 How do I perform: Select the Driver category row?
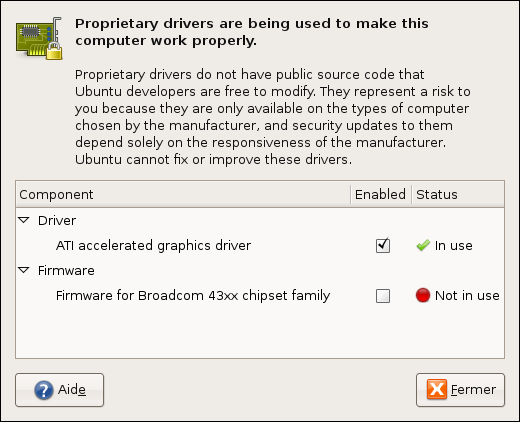coord(260,220)
